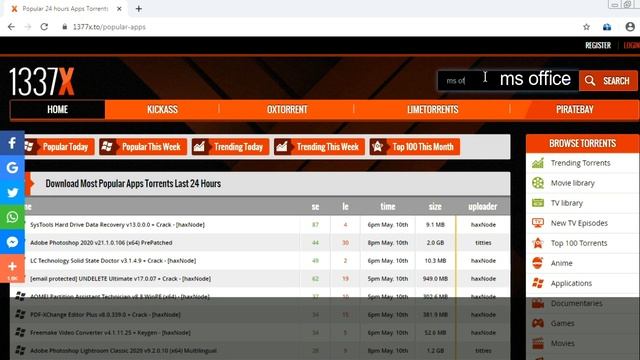Click the TV library icon

click(x=538, y=203)
